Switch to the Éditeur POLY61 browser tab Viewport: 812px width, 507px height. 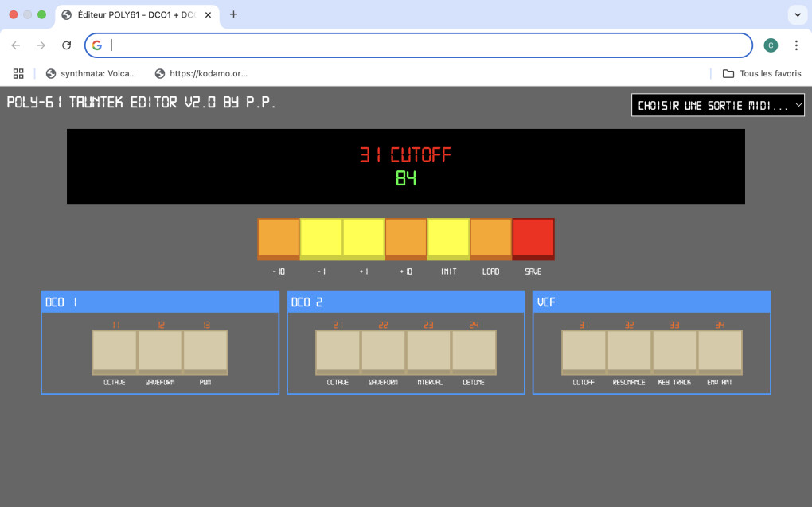(136, 14)
